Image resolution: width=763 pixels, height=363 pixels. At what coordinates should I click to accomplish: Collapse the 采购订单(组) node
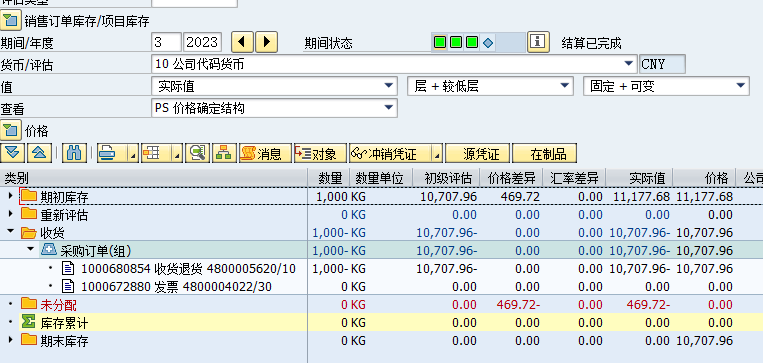31,249
